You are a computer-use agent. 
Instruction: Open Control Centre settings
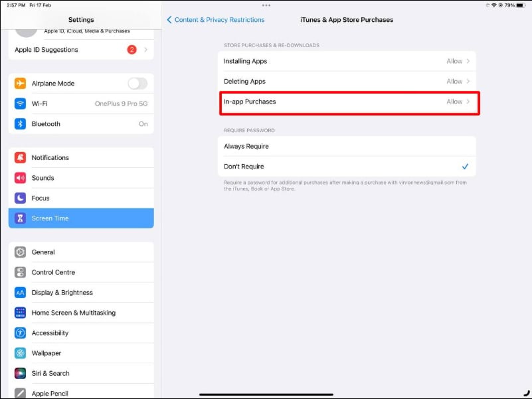pyautogui.click(x=81, y=272)
